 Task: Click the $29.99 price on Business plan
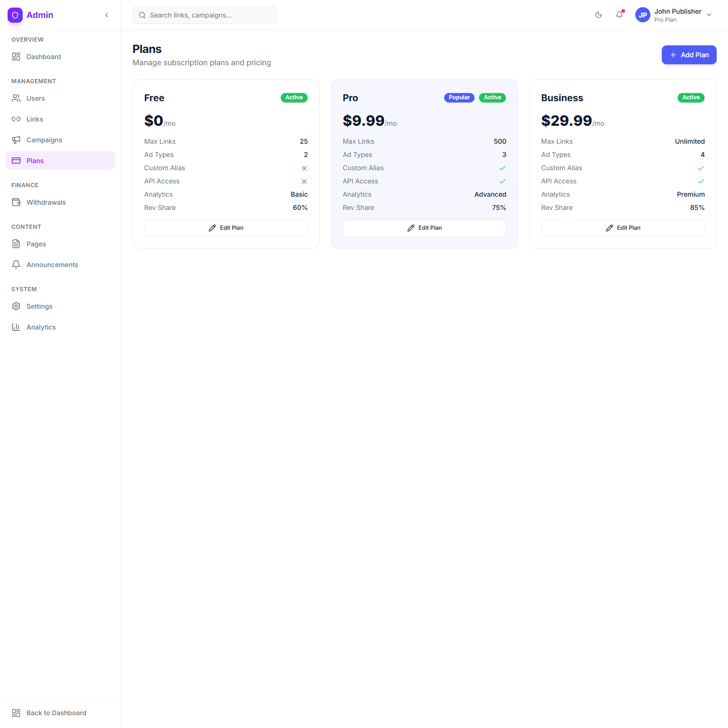(x=567, y=121)
